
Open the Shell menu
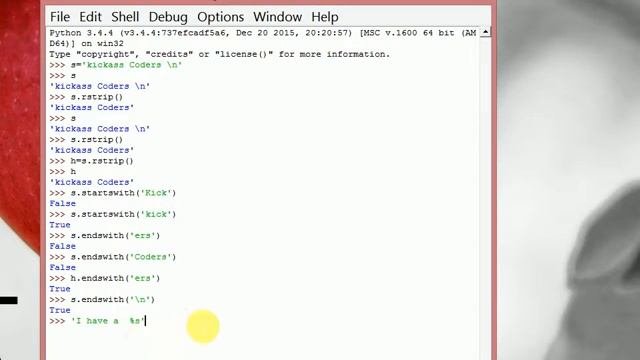(125, 17)
